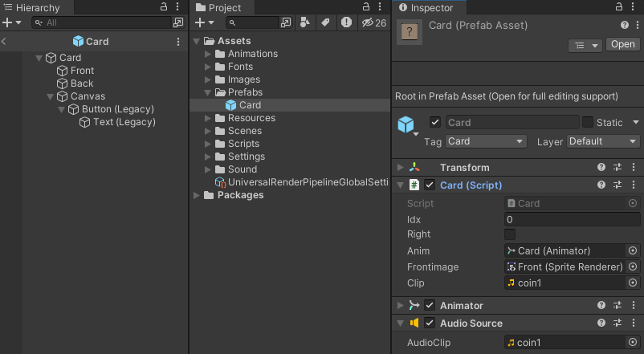Open Card Script more options menu

click(x=634, y=185)
